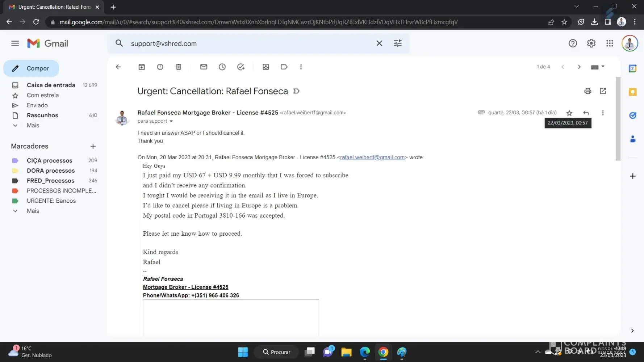644x362 pixels.
Task: Apply a label to this conversation
Action: click(x=284, y=67)
